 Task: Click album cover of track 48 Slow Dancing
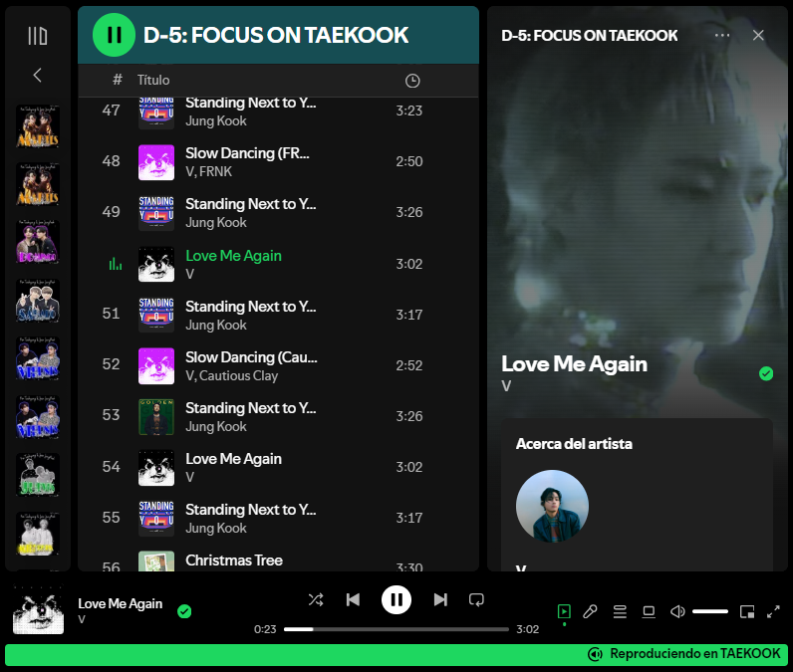156,162
